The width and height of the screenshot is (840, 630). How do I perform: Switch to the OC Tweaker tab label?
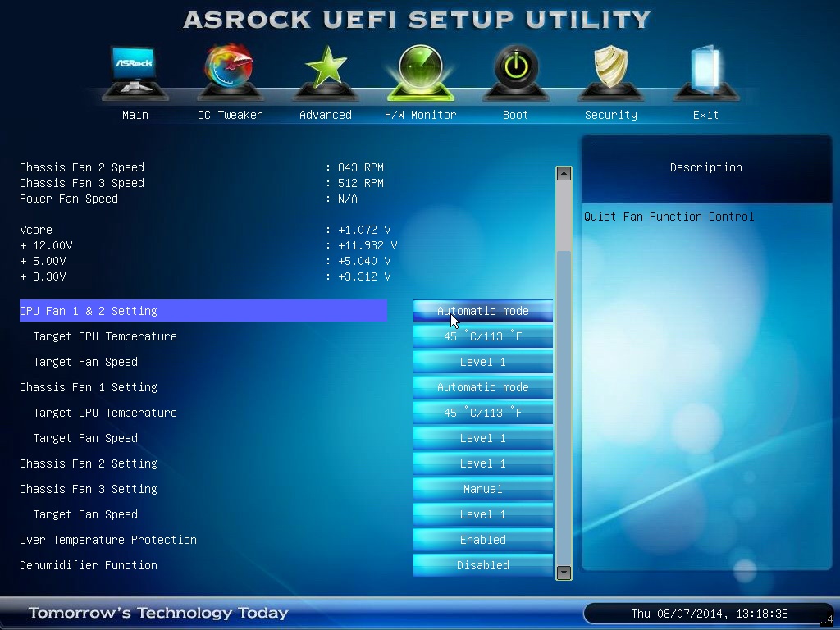click(231, 115)
